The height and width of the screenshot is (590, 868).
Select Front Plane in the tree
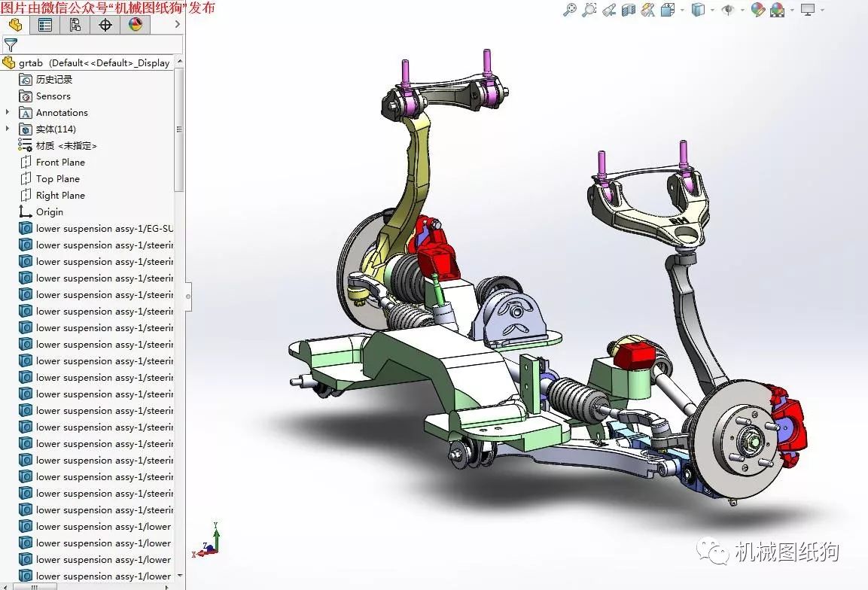[52, 162]
